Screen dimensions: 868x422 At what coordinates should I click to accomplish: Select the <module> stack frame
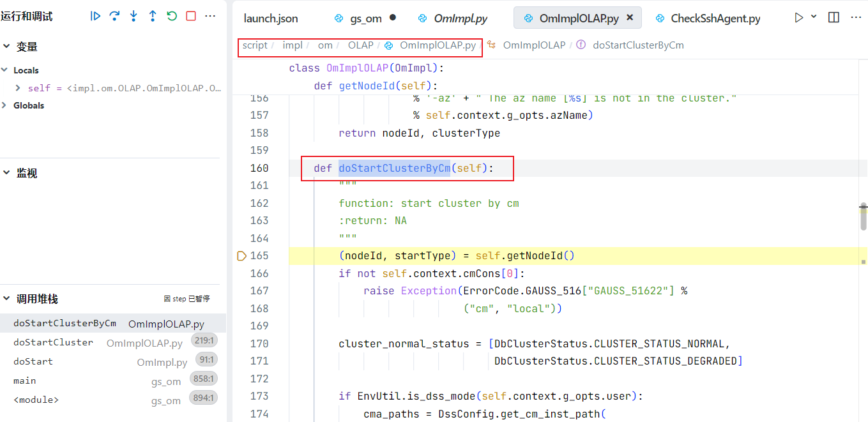click(x=113, y=400)
